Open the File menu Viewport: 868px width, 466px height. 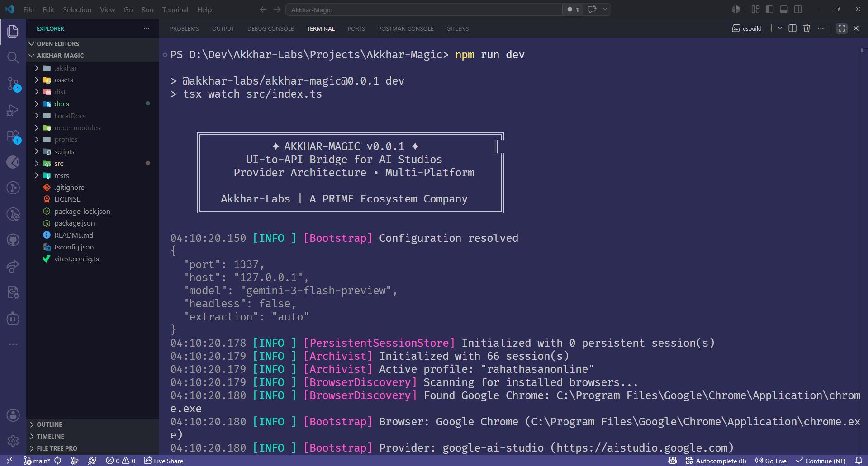[x=28, y=9]
